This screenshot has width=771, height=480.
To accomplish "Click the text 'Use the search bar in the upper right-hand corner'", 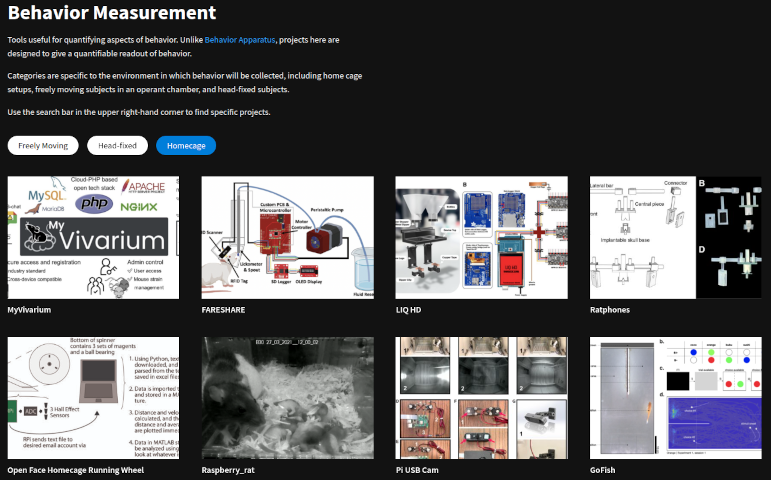I will click(x=95, y=112).
